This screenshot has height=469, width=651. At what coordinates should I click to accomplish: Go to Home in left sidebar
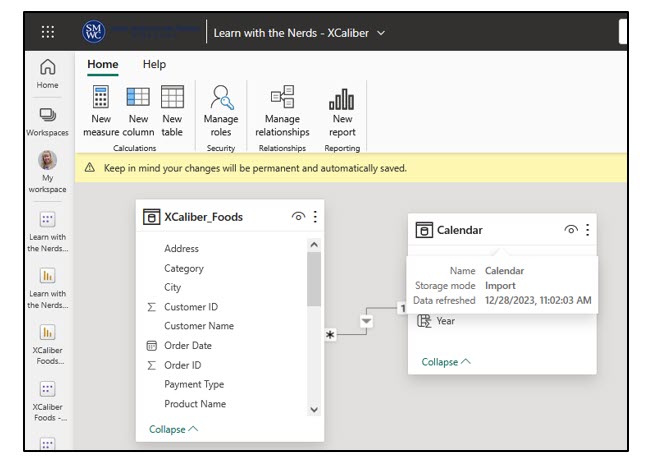(47, 74)
